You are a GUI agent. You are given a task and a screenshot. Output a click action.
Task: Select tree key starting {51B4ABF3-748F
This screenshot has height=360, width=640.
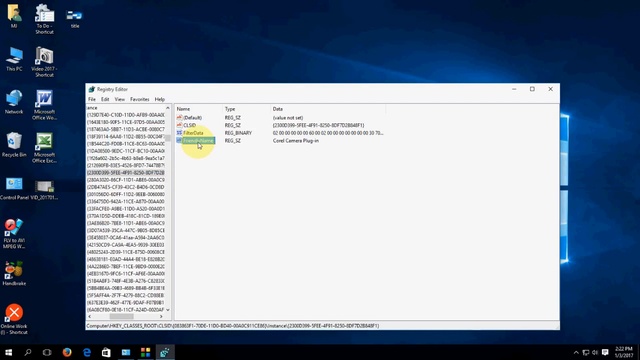click(x=126, y=281)
